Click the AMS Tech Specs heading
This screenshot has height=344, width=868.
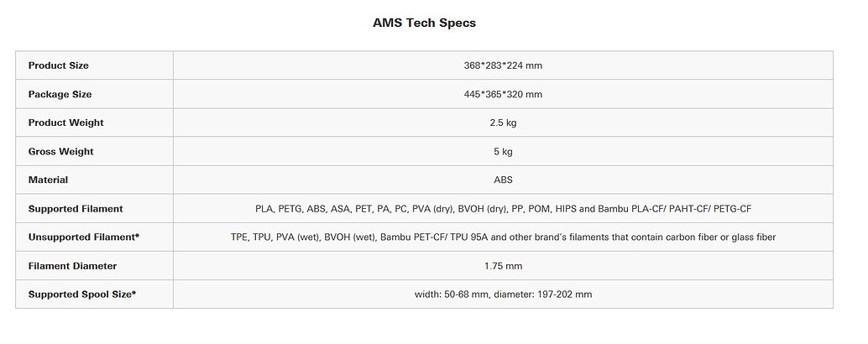tap(424, 23)
